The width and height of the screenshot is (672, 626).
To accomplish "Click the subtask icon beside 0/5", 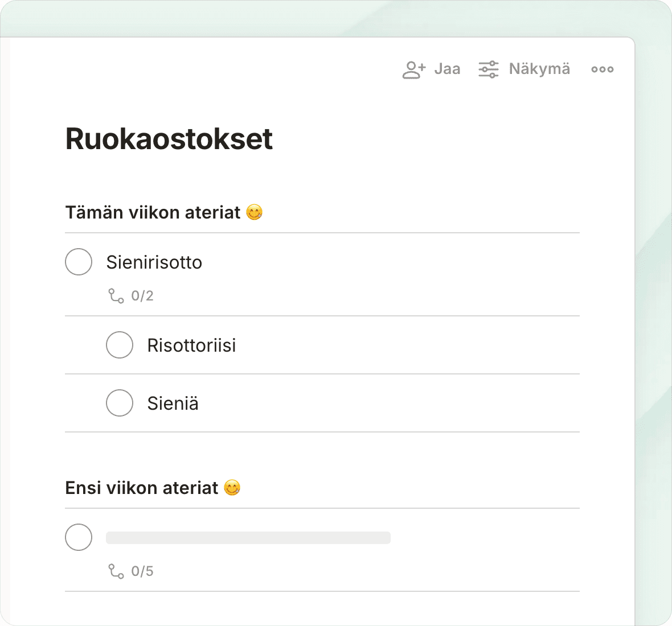I will pyautogui.click(x=116, y=571).
